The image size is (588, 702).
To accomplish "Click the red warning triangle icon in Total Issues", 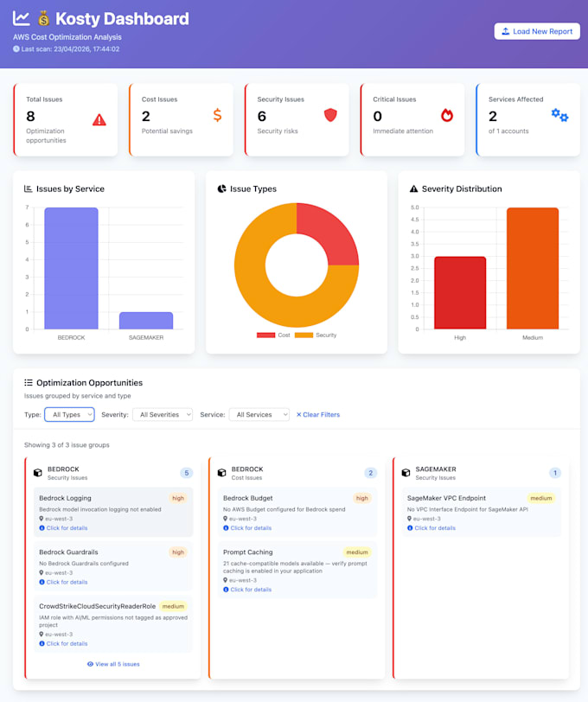I will (99, 119).
